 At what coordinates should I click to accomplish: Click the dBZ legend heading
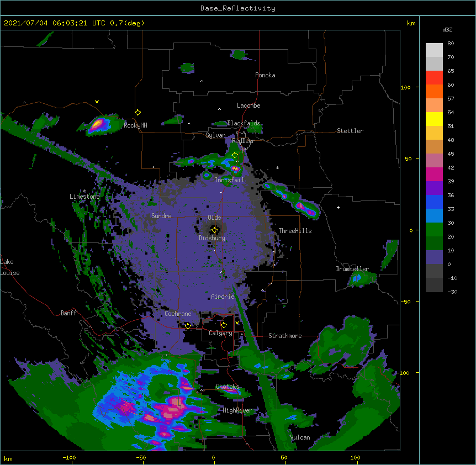point(447,29)
